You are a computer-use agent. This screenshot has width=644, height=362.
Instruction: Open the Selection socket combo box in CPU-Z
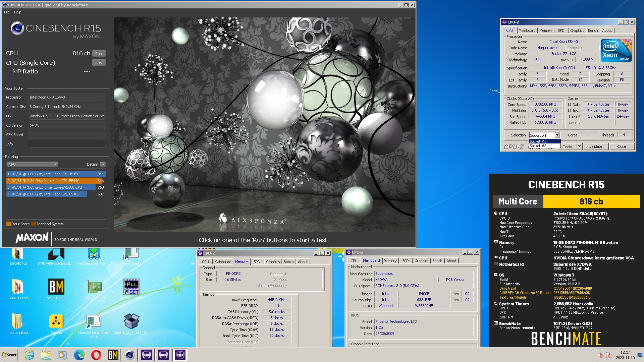click(545, 135)
